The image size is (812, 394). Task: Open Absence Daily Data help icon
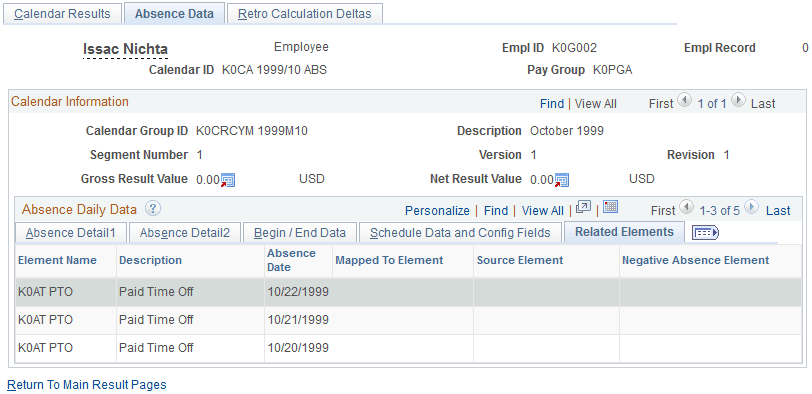(153, 209)
